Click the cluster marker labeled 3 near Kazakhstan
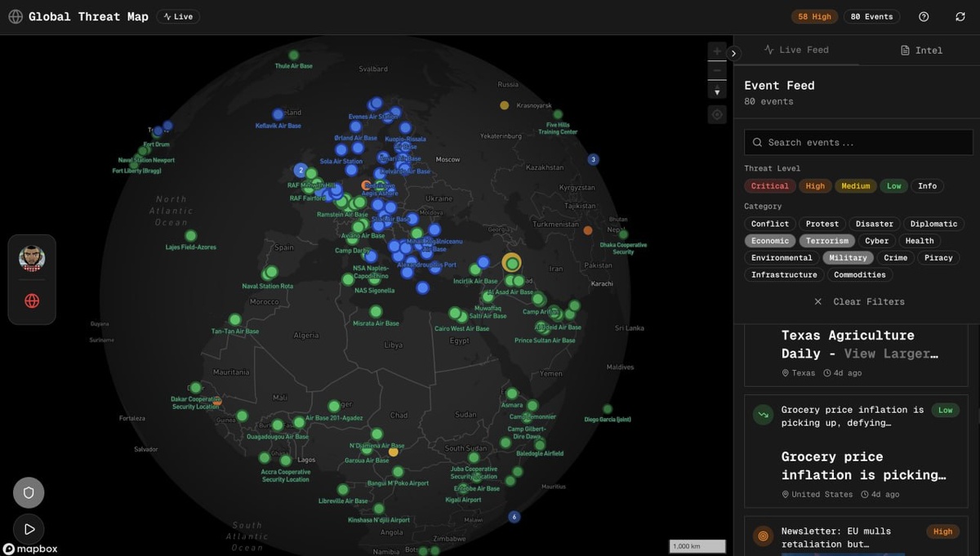The image size is (980, 556). pos(594,159)
